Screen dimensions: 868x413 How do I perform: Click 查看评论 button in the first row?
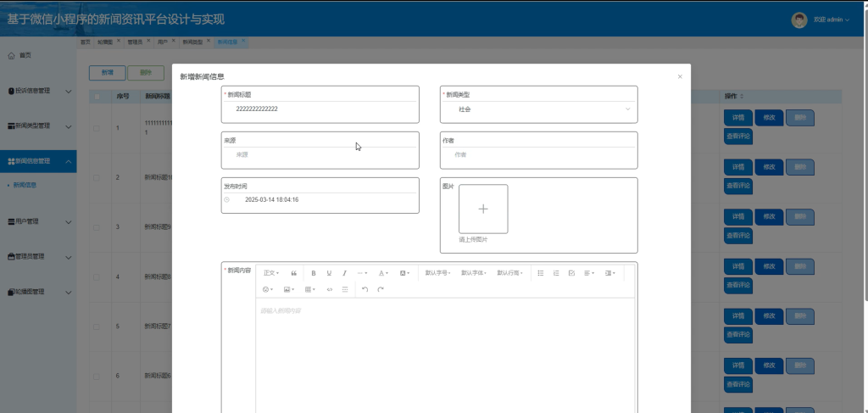(738, 137)
